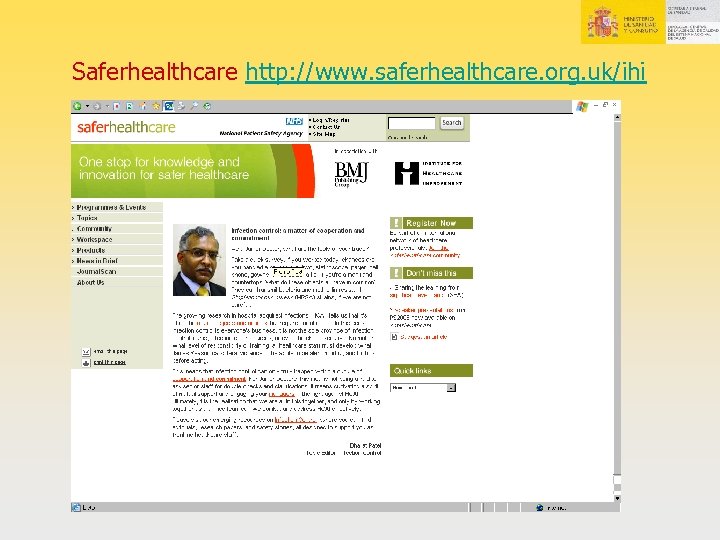Image resolution: width=720 pixels, height=540 pixels.
Task: Open the saferhealthcare.org.uk/ihi link in slide title
Action: 445,72
